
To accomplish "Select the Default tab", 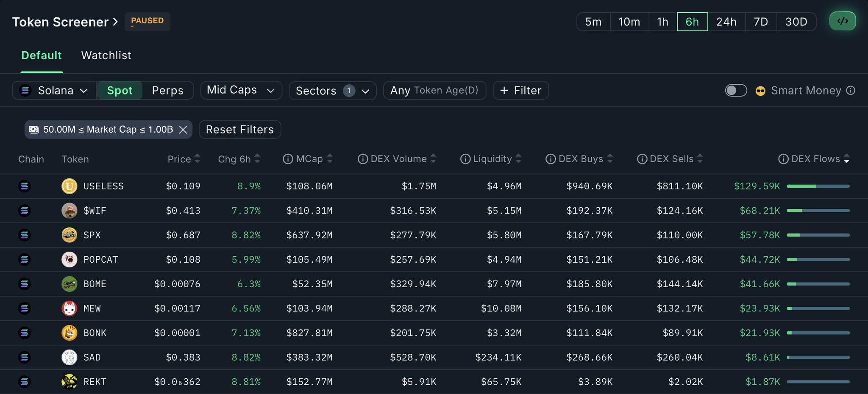I will click(x=42, y=55).
